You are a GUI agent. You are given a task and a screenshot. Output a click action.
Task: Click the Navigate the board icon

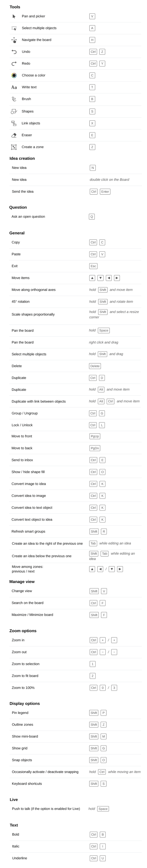point(14,40)
